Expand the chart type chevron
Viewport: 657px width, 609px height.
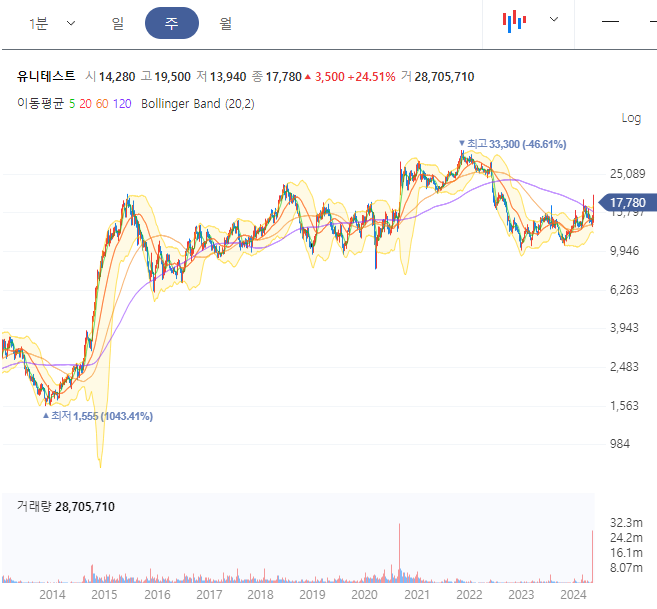click(554, 19)
